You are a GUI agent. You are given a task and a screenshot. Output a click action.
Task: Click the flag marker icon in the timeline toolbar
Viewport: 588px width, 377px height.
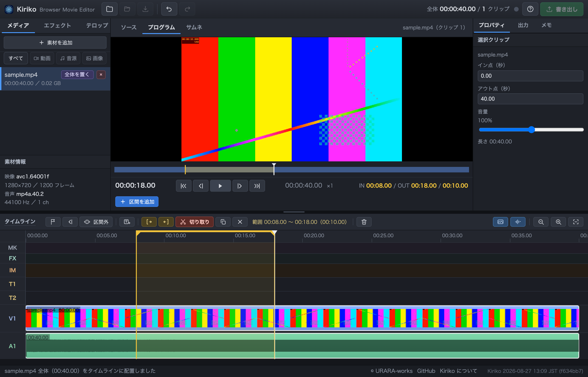[x=53, y=222]
